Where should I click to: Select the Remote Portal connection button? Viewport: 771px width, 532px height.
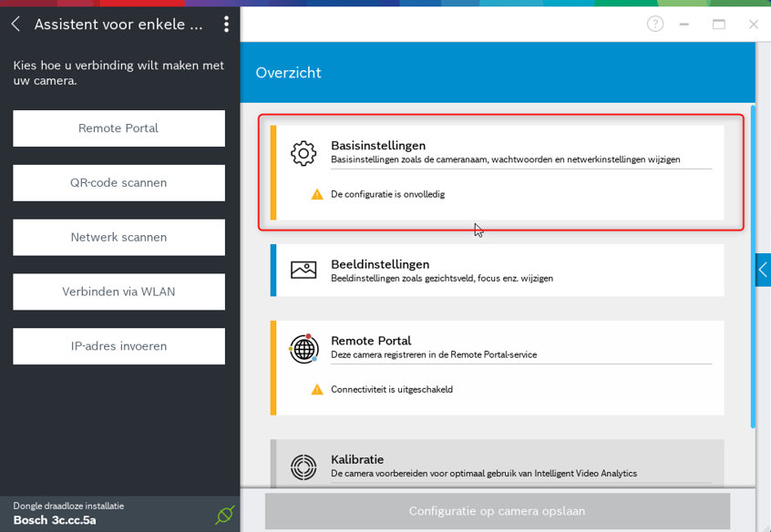point(118,128)
